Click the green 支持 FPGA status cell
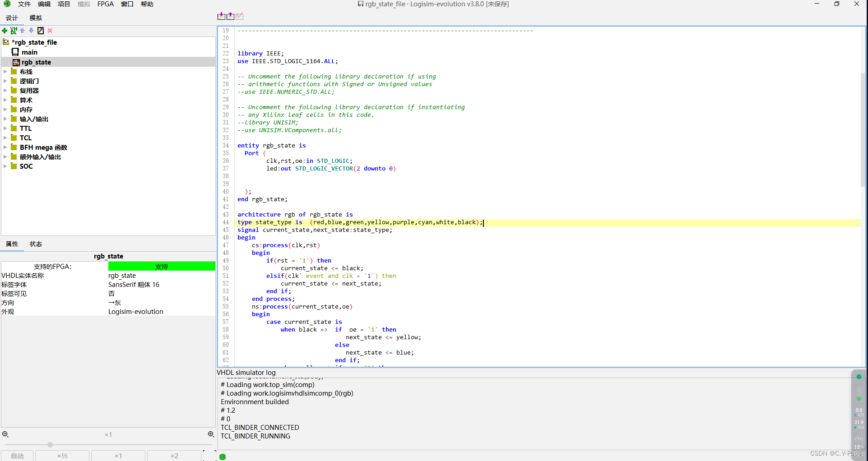This screenshot has height=461, width=868. [162, 267]
